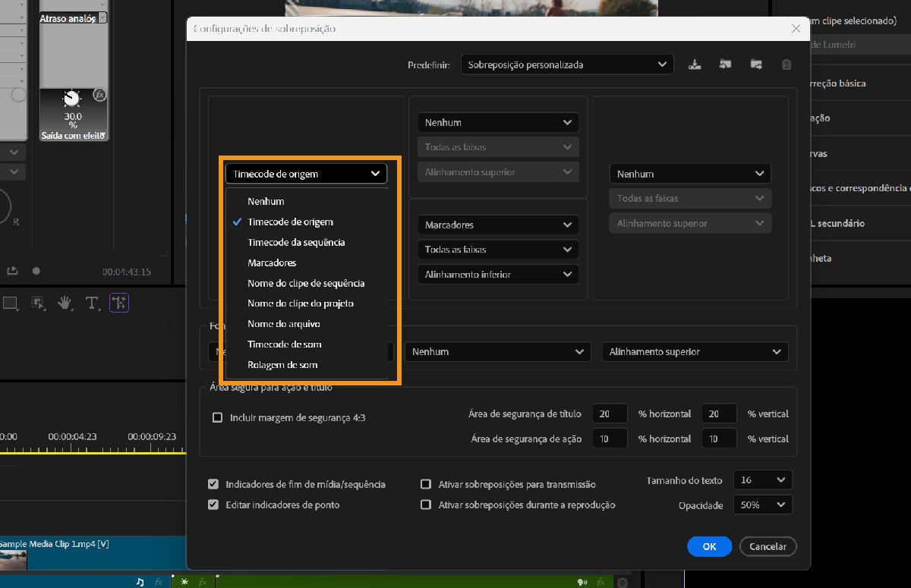
Task: Close the overlay settings dialog
Action: pyautogui.click(x=796, y=29)
